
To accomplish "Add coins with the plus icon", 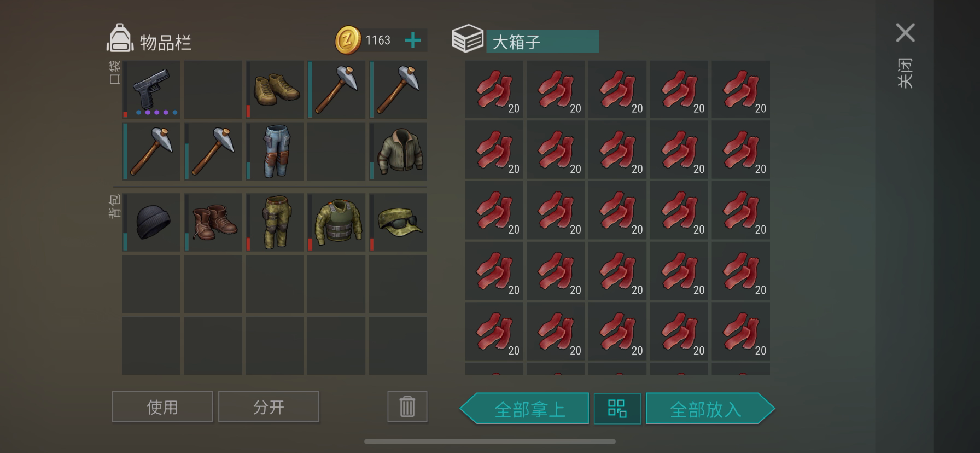I will tap(413, 40).
